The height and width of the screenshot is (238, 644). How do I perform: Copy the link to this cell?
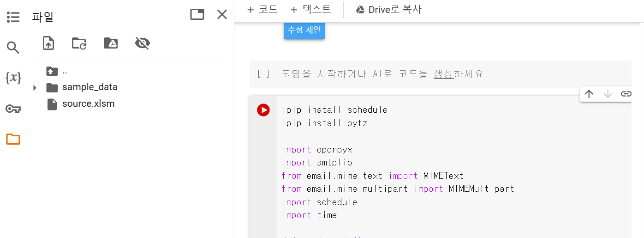tap(626, 94)
